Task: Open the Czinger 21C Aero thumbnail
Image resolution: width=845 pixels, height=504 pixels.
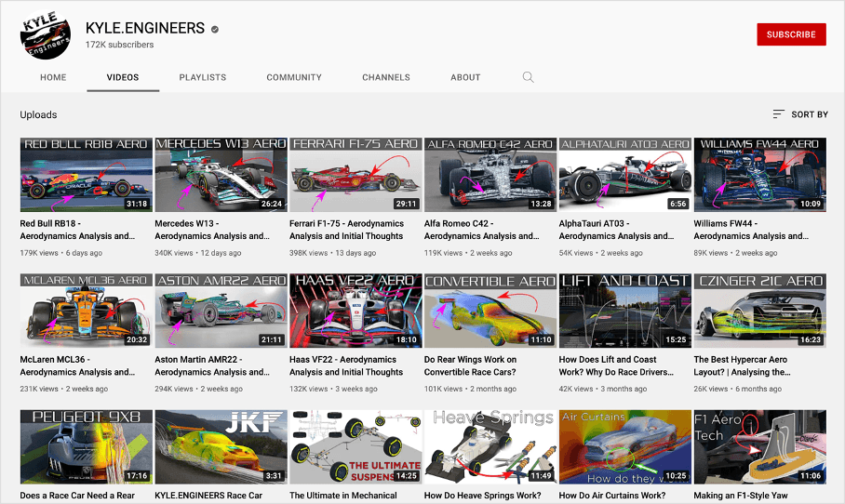Action: pos(760,311)
